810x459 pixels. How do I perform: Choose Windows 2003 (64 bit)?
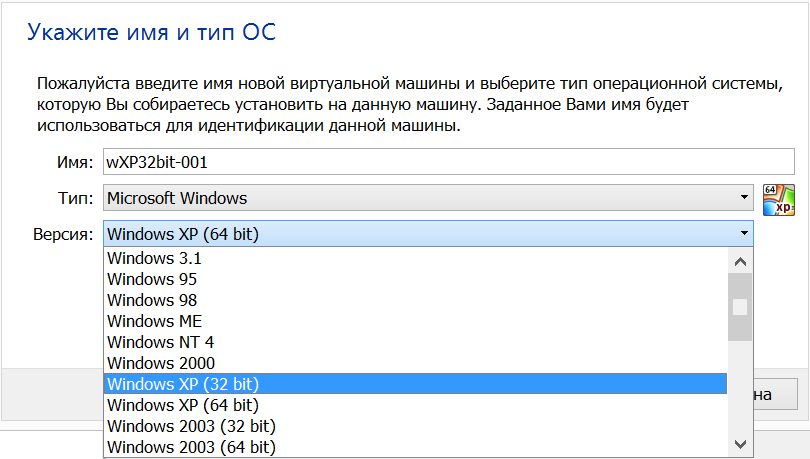(415, 447)
